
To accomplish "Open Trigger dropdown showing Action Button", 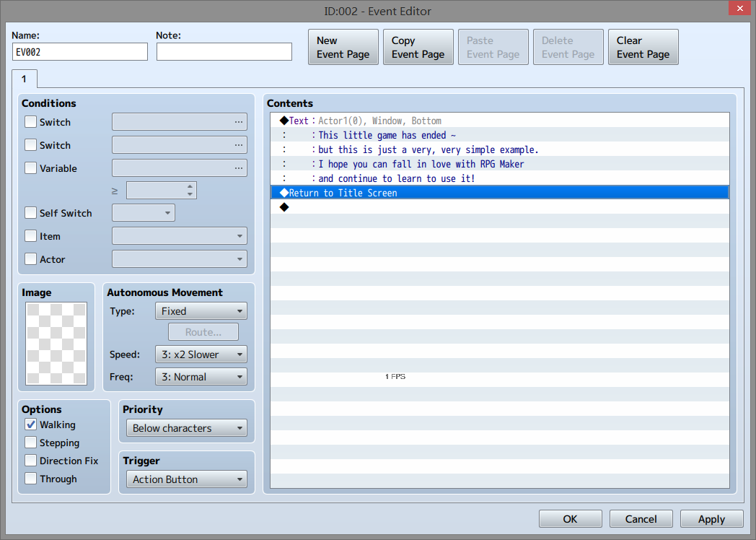I will coord(187,479).
